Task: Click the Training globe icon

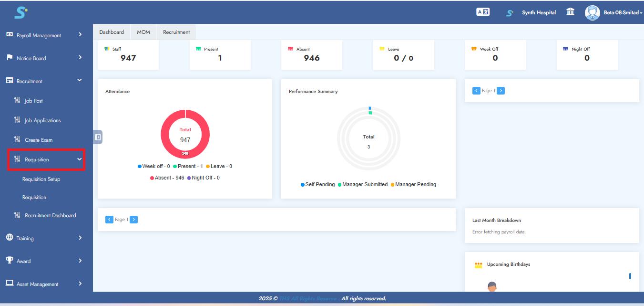Action: [x=10, y=238]
